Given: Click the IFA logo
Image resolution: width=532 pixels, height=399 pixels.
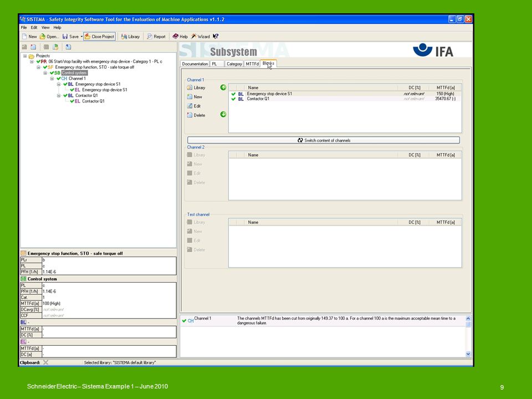Looking at the screenshot, I should click(433, 50).
